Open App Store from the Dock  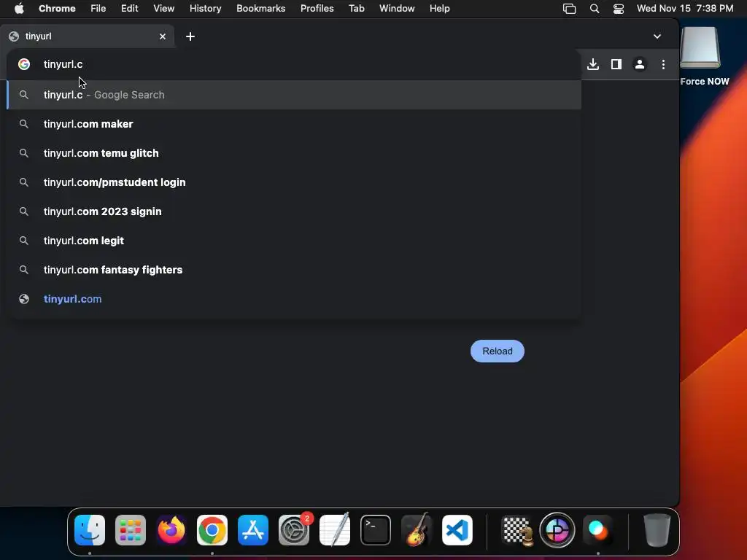(253, 530)
